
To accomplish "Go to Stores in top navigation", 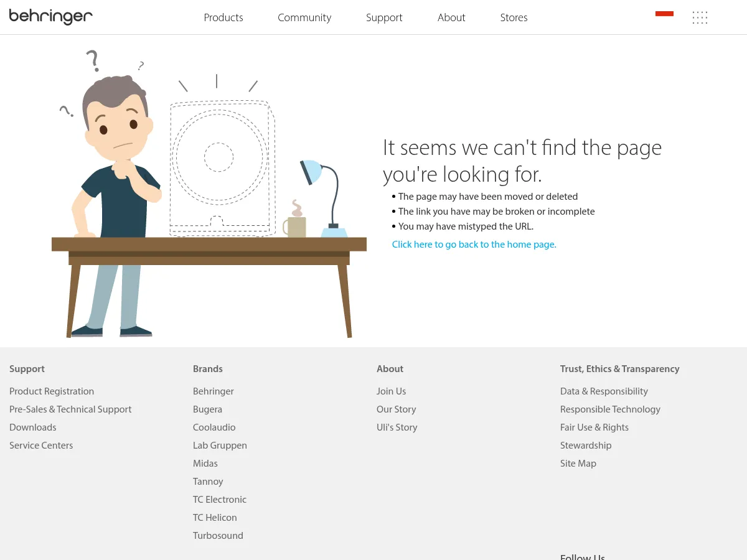I will (x=514, y=17).
